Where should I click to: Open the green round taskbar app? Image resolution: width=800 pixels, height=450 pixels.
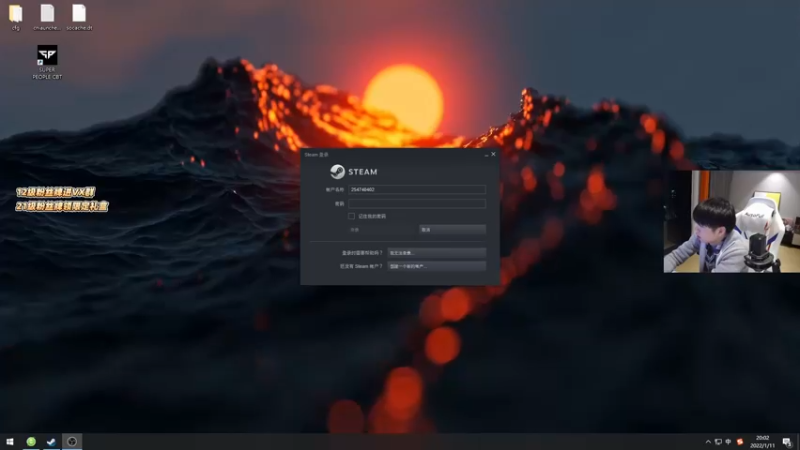(x=31, y=441)
